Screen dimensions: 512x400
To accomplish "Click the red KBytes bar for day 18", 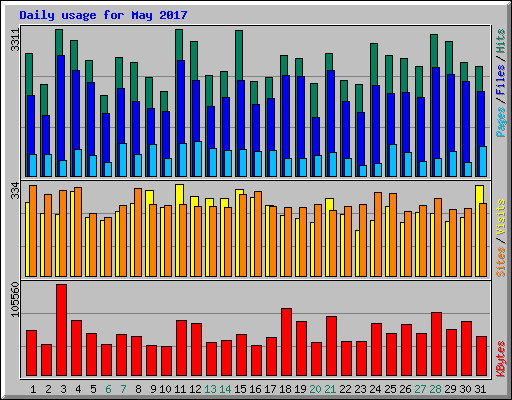I will (286, 342).
